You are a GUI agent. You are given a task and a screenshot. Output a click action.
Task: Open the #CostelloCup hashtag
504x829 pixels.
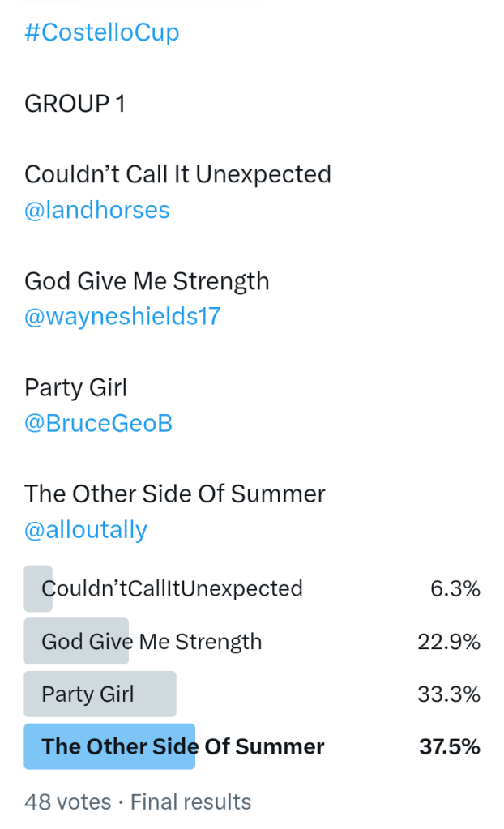pyautogui.click(x=102, y=32)
